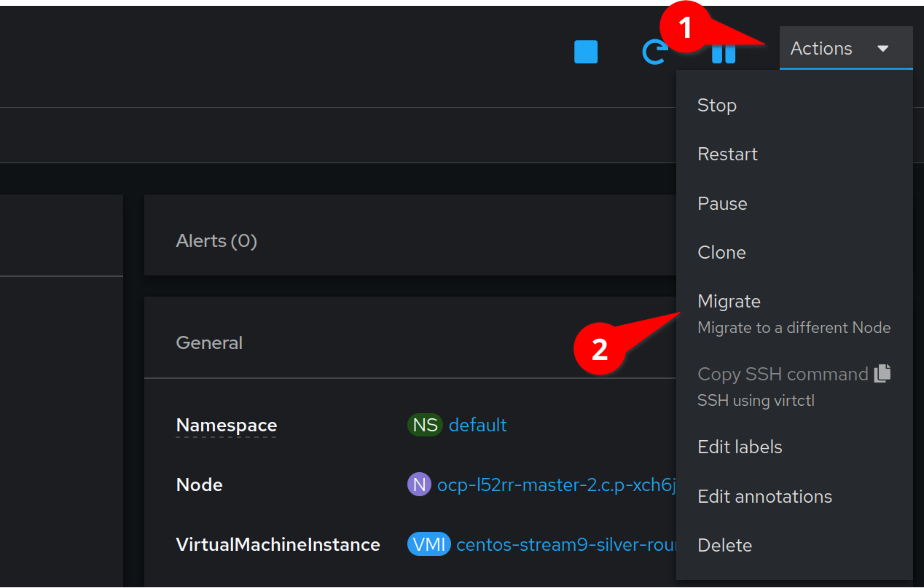Click the pause icon in the toolbar
The image size is (924, 588).
(x=723, y=52)
